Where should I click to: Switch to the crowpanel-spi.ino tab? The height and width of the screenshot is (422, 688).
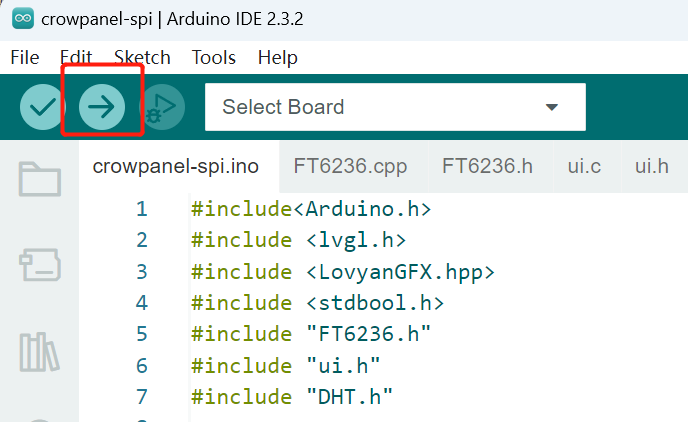[x=176, y=166]
